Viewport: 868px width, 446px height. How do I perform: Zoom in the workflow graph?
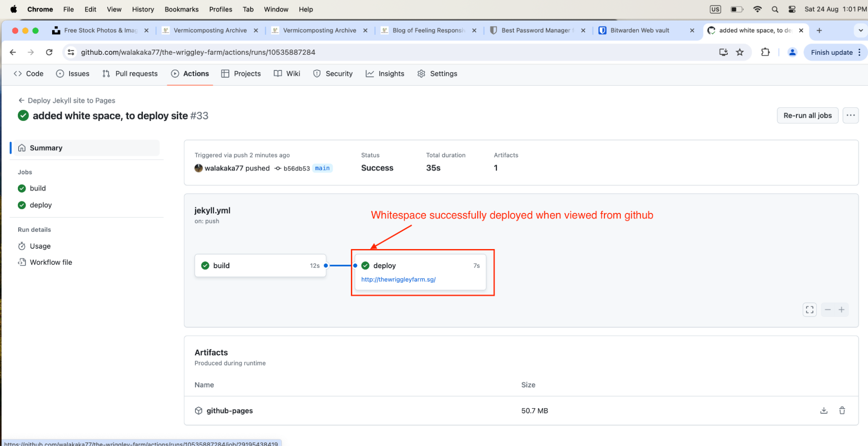click(842, 310)
